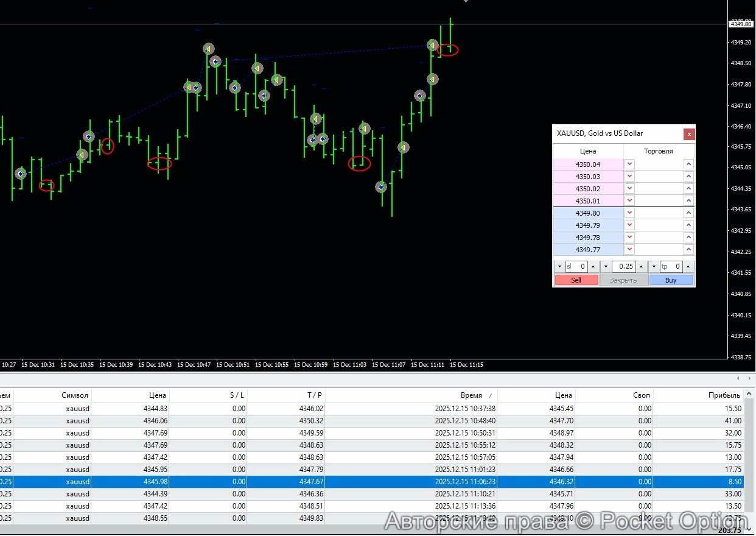Click the right scroll arrow above the trade table
Image resolution: width=756 pixels, height=536 pixels.
748,379
